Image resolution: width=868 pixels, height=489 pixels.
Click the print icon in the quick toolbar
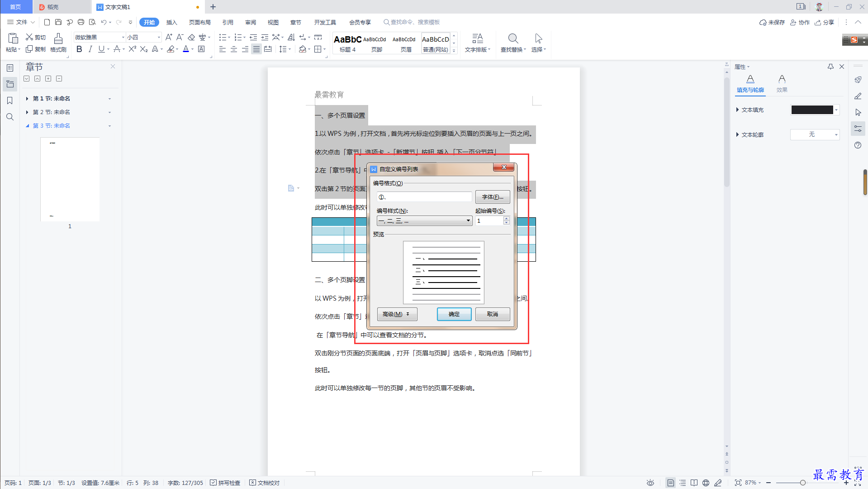click(81, 22)
